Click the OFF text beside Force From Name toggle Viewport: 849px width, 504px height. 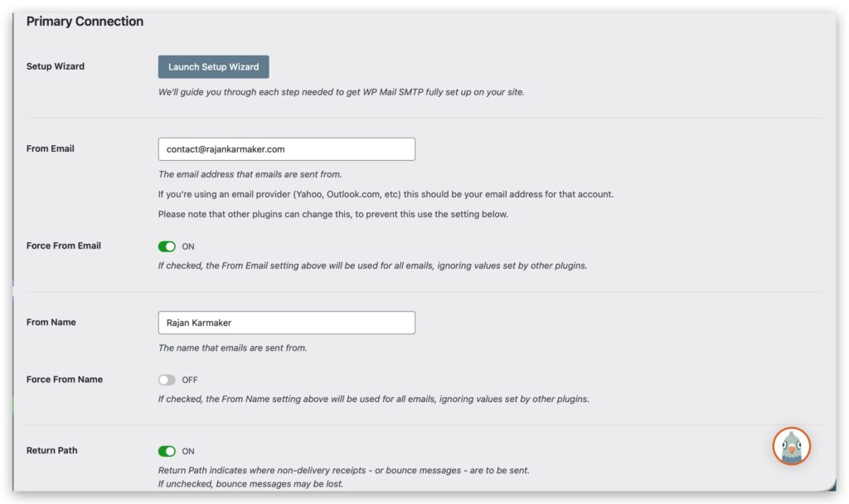tap(190, 380)
